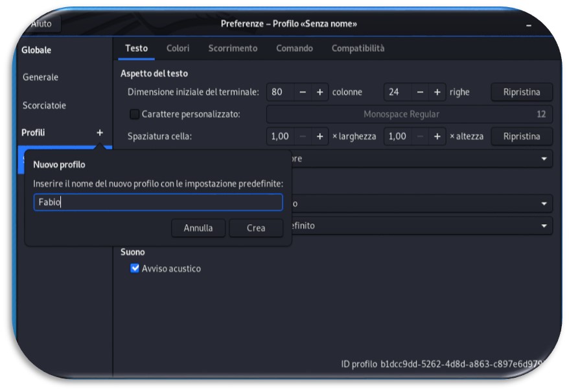This screenshot has height=392, width=569.
Task: Increase terminal columns with plus button
Action: pyautogui.click(x=319, y=92)
